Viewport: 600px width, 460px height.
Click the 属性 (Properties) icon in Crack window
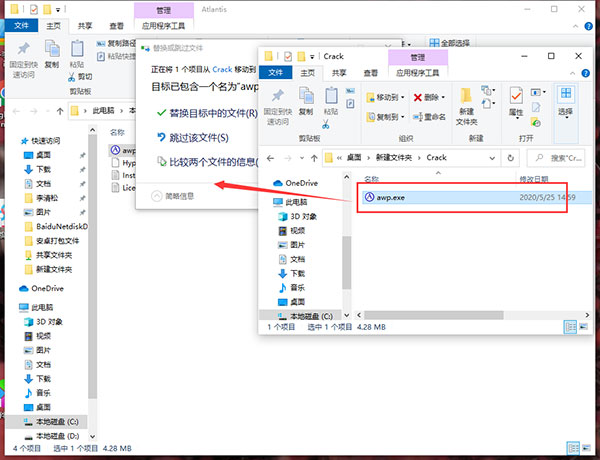tap(516, 102)
